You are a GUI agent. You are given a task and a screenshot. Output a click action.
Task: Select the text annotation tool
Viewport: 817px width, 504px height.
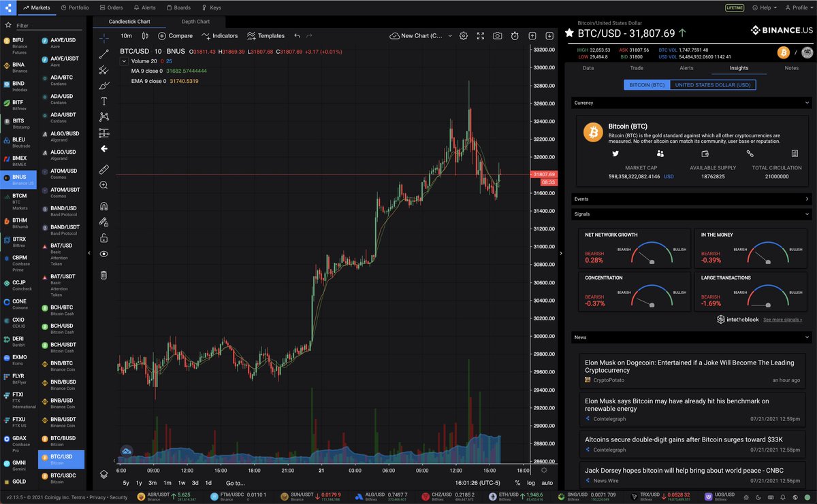point(103,101)
